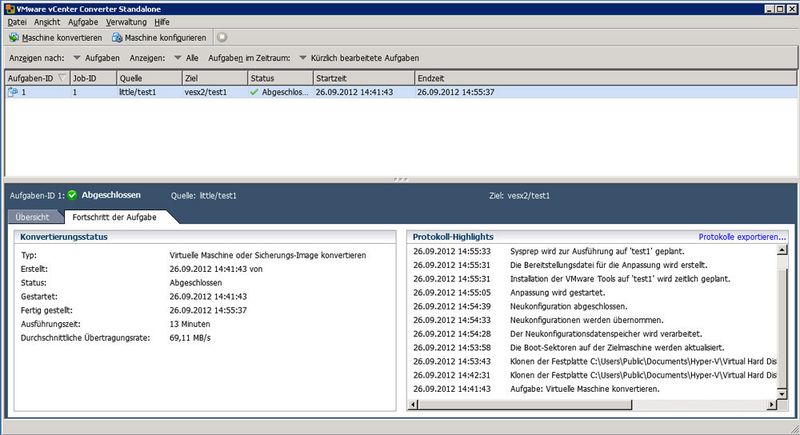800x435 pixels.
Task: Click the Konvertierungsstatus panel heading
Action: pos(64,237)
